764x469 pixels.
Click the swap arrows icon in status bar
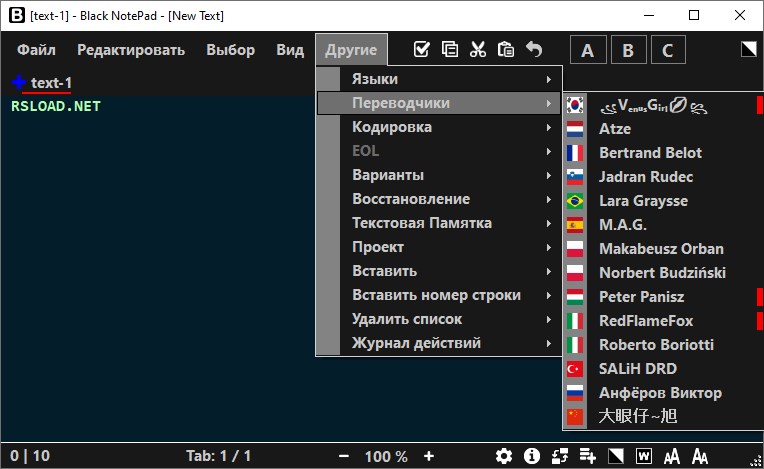[560, 456]
